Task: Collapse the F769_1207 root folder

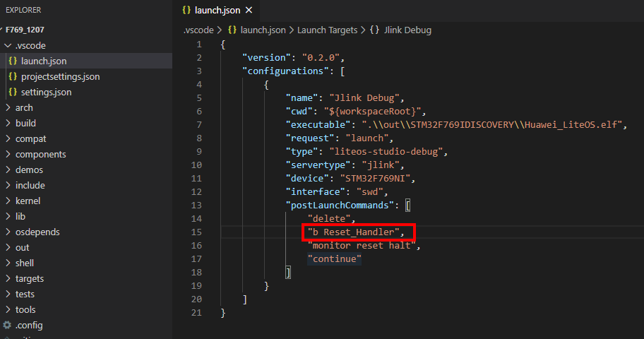Action: coord(25,30)
